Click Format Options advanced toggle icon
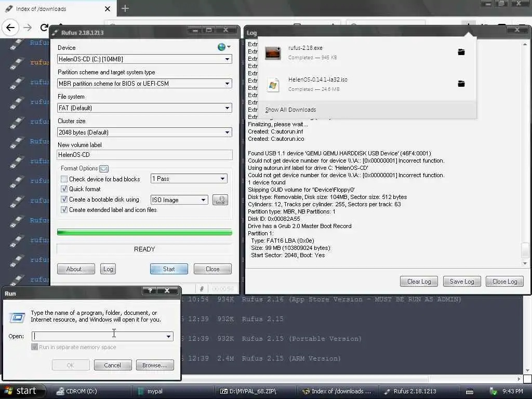532x399 pixels. [x=104, y=169]
